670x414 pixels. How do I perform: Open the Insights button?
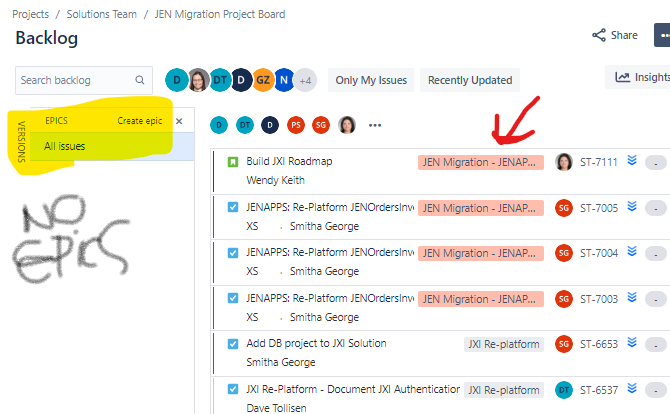(x=638, y=77)
